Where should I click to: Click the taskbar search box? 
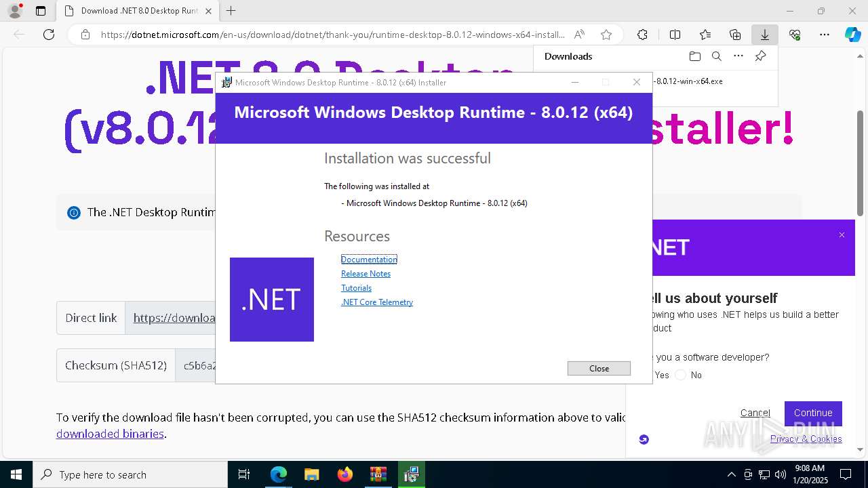point(130,474)
